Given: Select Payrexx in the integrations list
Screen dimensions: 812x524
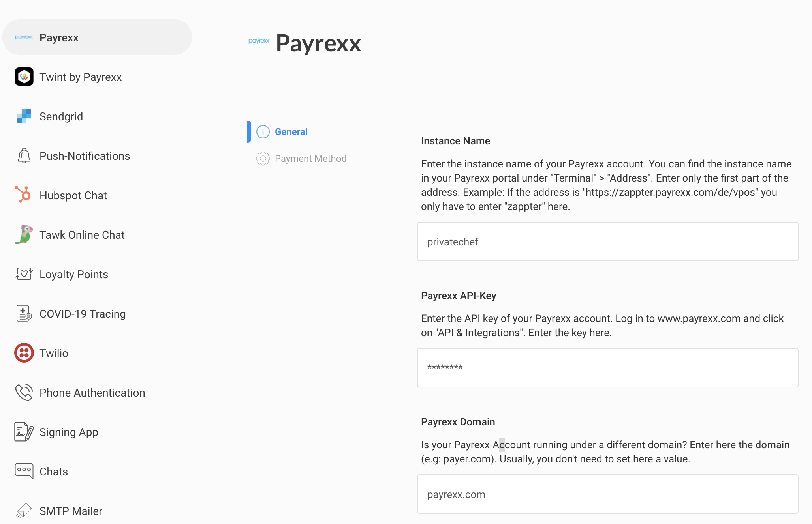Looking at the screenshot, I should tap(97, 37).
